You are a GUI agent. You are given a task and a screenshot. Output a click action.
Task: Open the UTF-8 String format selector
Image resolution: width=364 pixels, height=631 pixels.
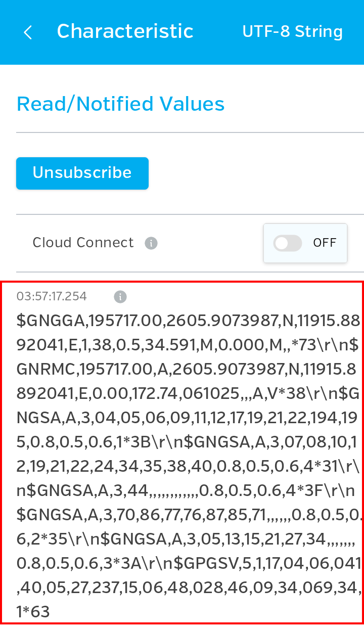pos(292,32)
